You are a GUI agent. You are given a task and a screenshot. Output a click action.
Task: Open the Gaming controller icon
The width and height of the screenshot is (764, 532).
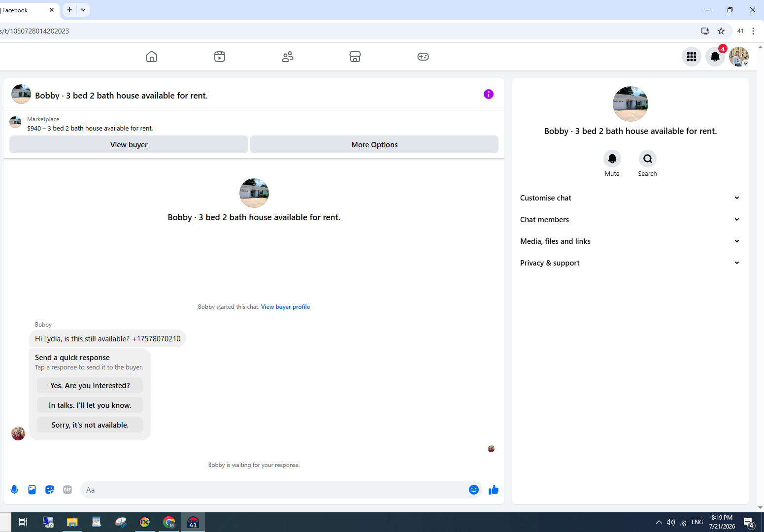point(423,57)
